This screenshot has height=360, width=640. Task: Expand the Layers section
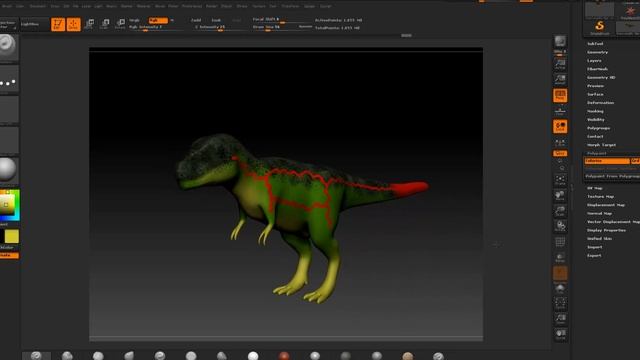[x=594, y=61]
